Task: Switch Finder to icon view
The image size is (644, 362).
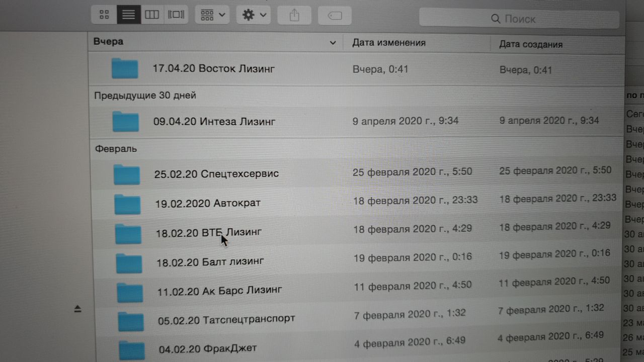Action: [104, 15]
